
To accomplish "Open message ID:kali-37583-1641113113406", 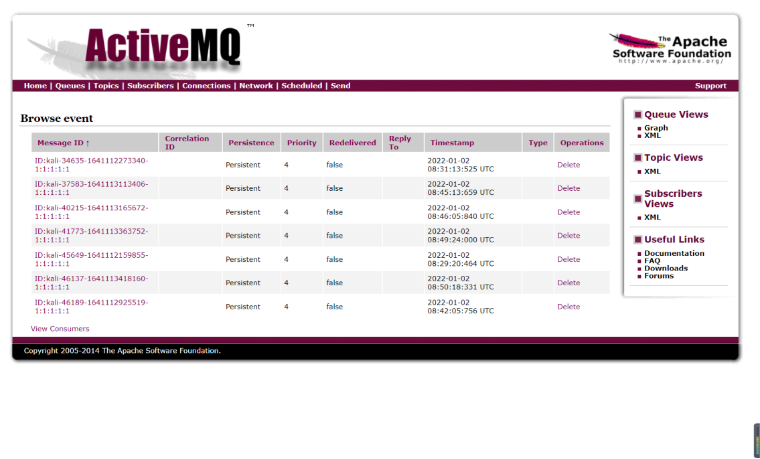I will (x=91, y=188).
